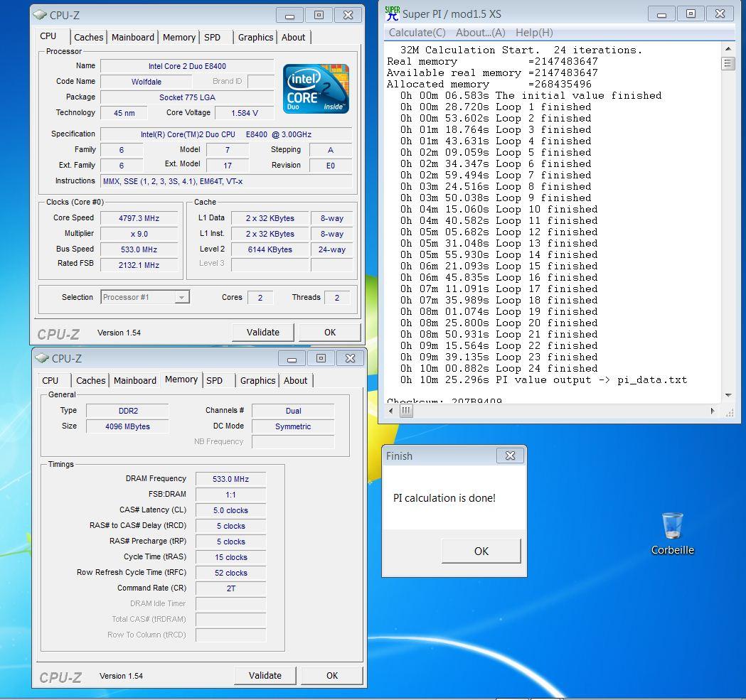Switch to About tab in top CPU-Z
746x700 pixels.
point(293,37)
